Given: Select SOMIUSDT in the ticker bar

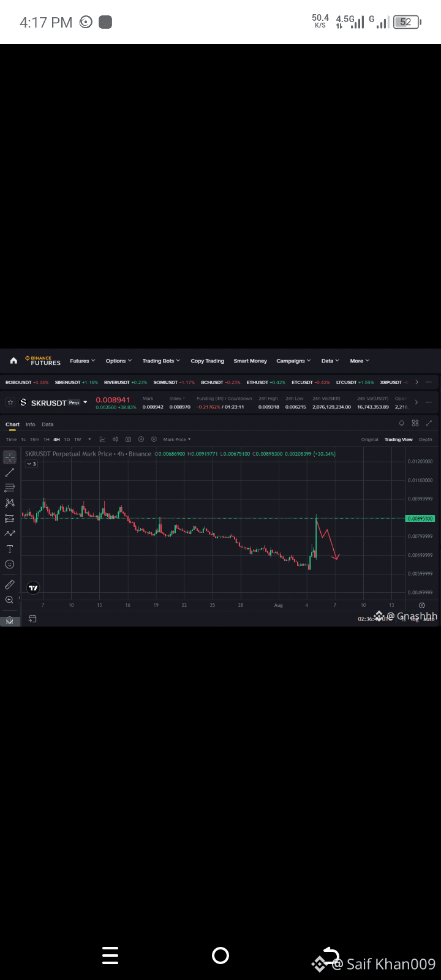Looking at the screenshot, I should point(174,382).
